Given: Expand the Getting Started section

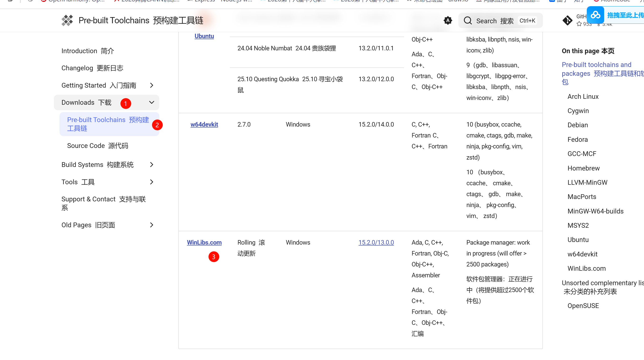Looking at the screenshot, I should [151, 85].
